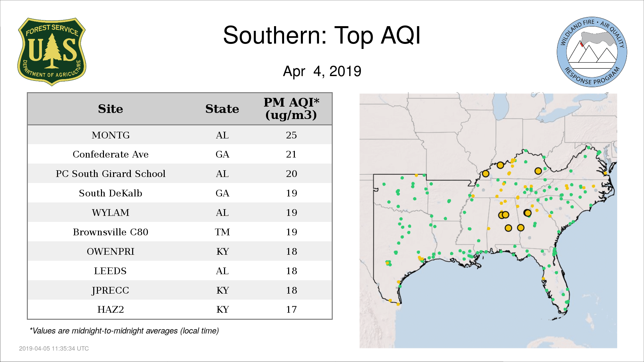Click the KY state cell for OWENPRI
644x362 pixels.
coord(222,251)
